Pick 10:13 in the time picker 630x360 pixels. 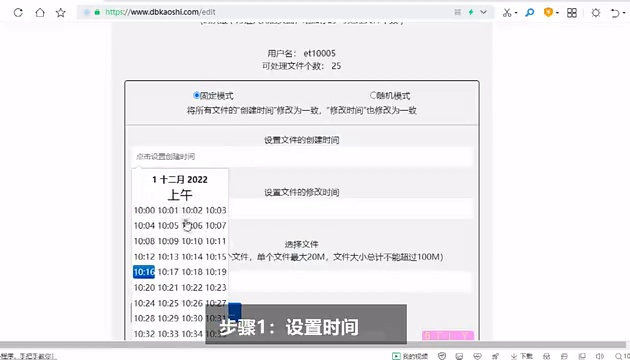pyautogui.click(x=168, y=257)
